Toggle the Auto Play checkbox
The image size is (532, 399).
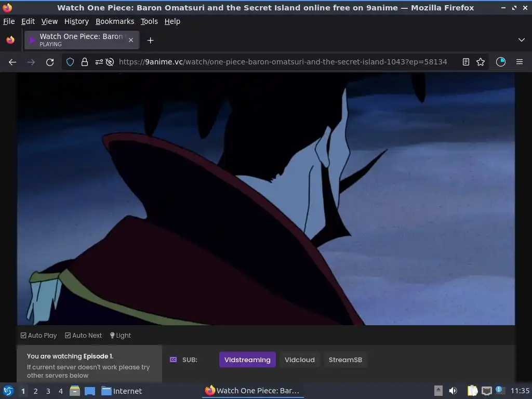(38, 336)
